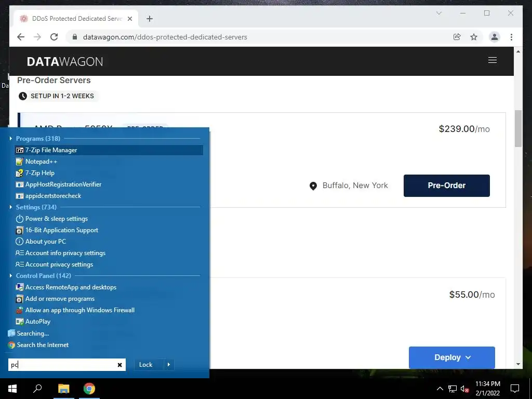Open 7-Zip File Manager from search results
This screenshot has height=399, width=532.
pyautogui.click(x=109, y=150)
